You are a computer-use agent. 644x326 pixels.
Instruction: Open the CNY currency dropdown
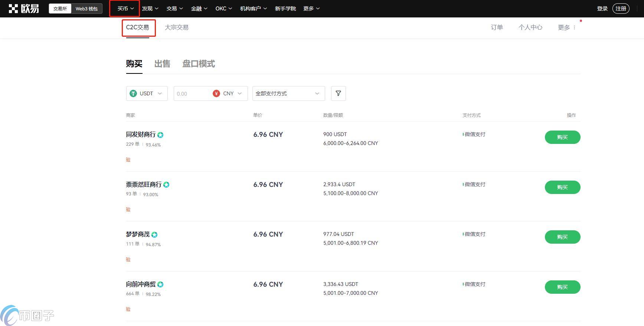click(x=228, y=93)
